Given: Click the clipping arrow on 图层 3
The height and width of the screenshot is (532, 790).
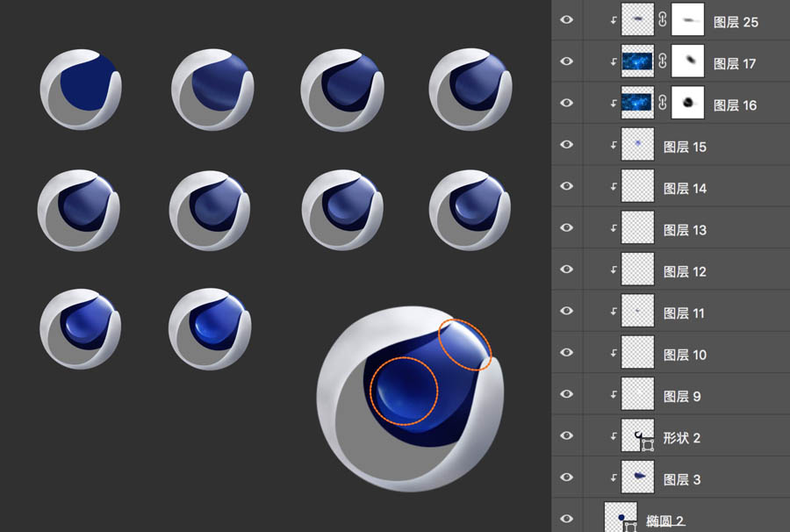Looking at the screenshot, I should point(614,478).
